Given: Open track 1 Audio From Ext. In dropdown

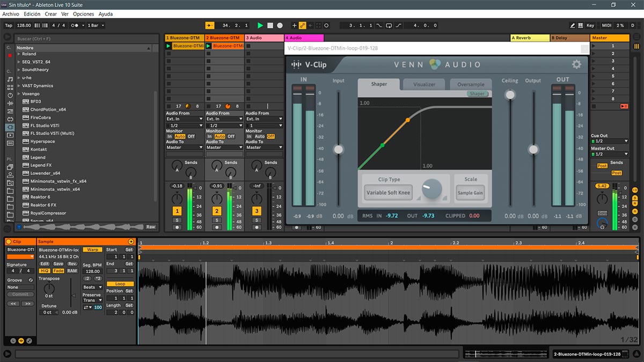Looking at the screenshot, I should coord(185,119).
